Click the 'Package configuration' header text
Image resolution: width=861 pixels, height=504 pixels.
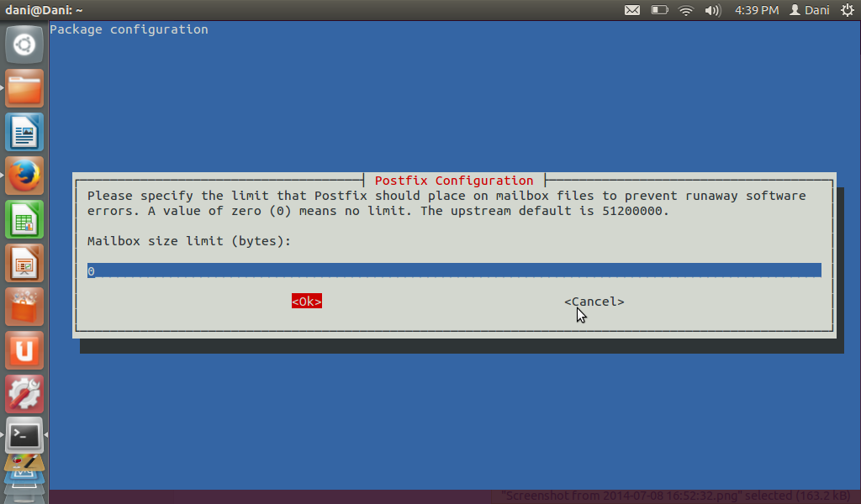click(129, 29)
